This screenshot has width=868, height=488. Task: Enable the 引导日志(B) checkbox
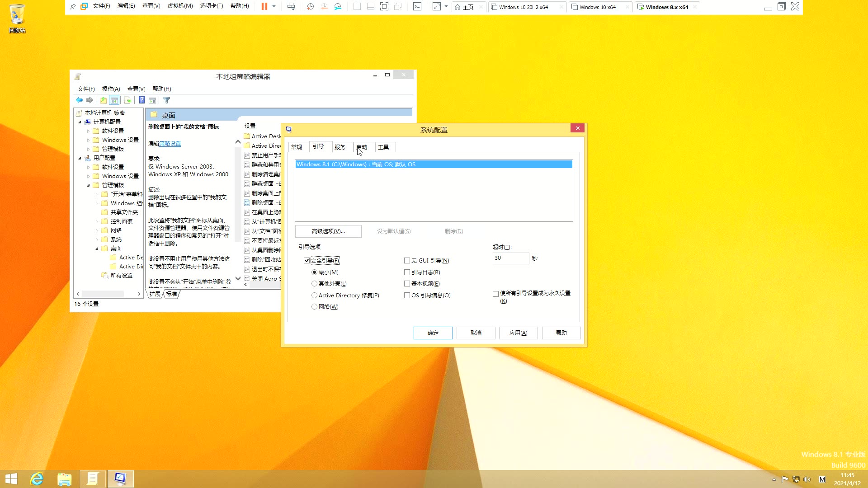[x=407, y=272]
